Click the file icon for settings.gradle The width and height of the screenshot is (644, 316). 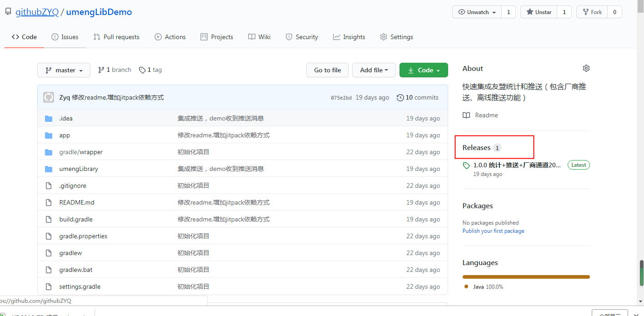49,286
